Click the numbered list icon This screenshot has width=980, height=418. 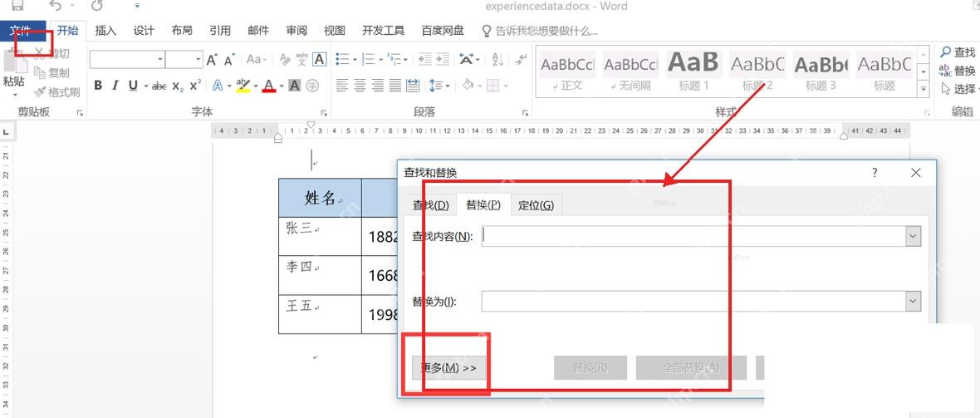368,60
